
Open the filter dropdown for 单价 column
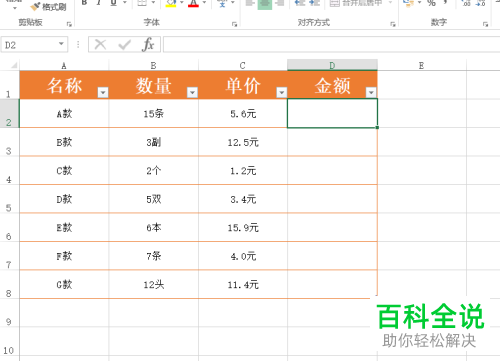(x=282, y=92)
